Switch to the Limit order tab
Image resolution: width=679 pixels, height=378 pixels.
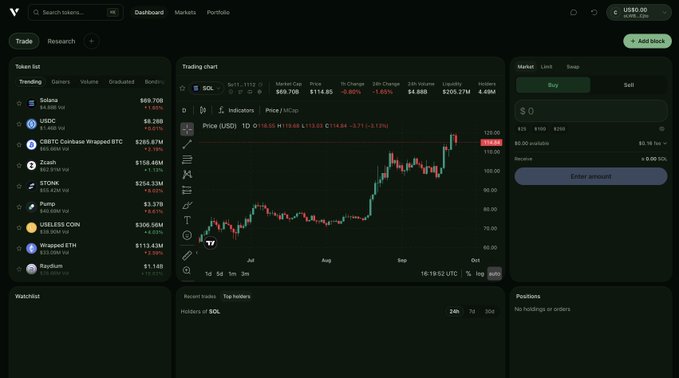pos(546,67)
